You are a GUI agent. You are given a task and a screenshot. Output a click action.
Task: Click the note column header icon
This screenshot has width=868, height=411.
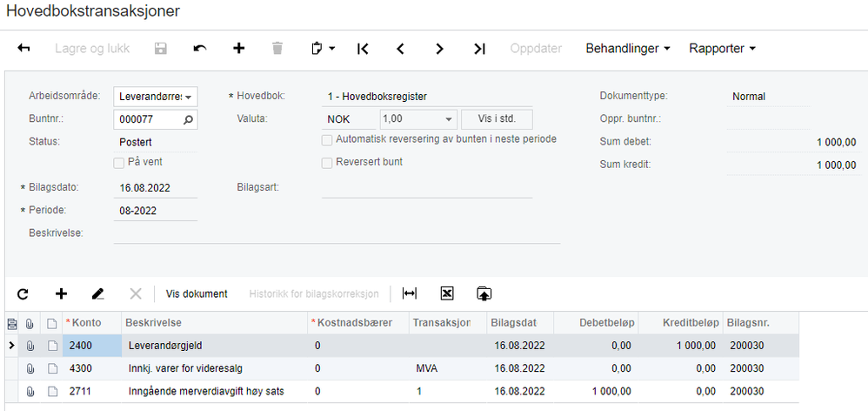pos(52,323)
